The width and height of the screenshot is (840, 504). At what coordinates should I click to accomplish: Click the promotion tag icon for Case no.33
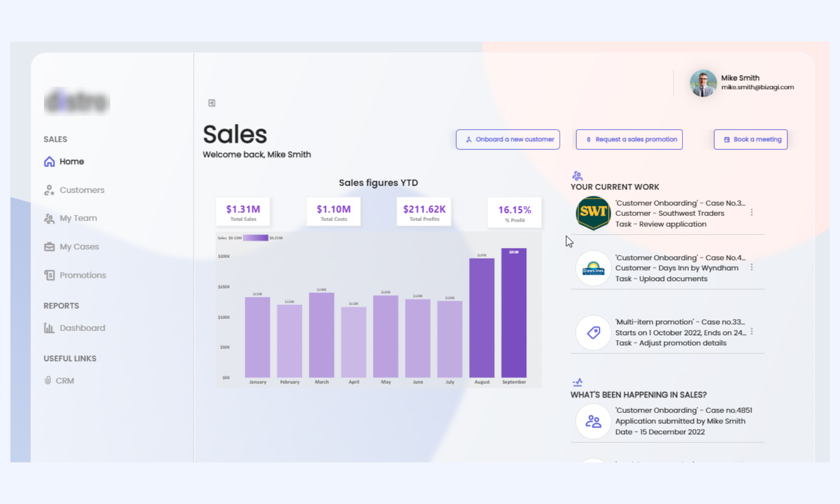(x=593, y=333)
